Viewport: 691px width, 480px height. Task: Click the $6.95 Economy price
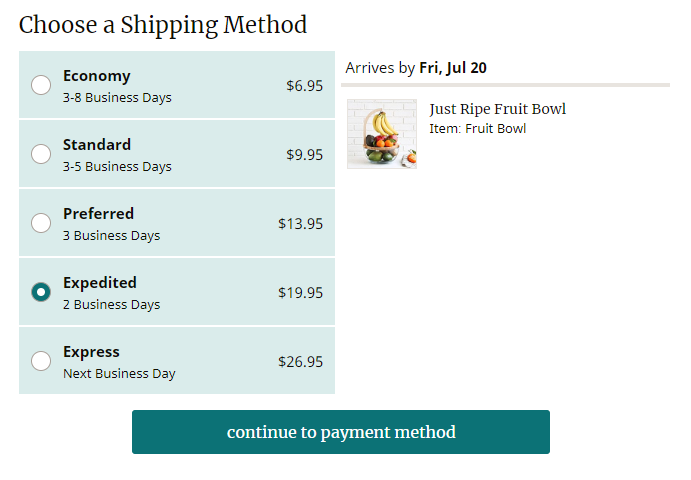(305, 86)
